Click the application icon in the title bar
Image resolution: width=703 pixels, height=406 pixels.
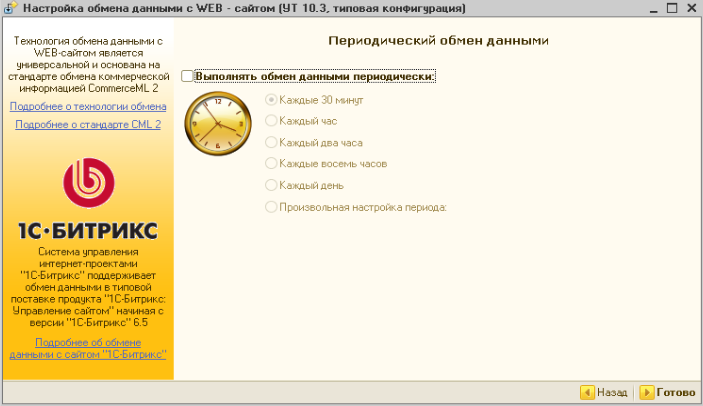point(10,8)
